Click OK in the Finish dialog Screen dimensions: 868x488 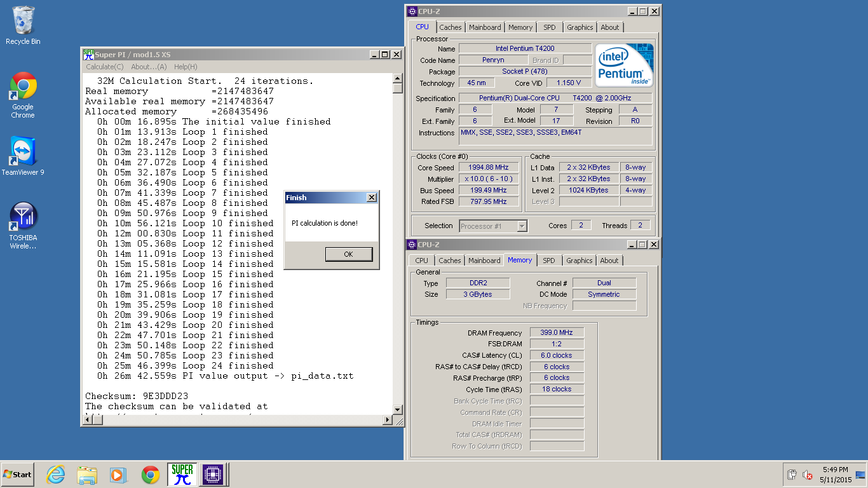tap(348, 254)
